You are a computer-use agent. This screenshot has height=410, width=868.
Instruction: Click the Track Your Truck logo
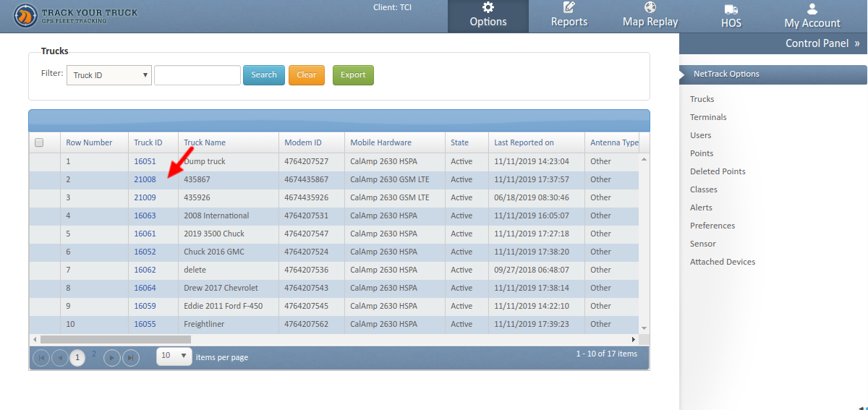(x=75, y=16)
